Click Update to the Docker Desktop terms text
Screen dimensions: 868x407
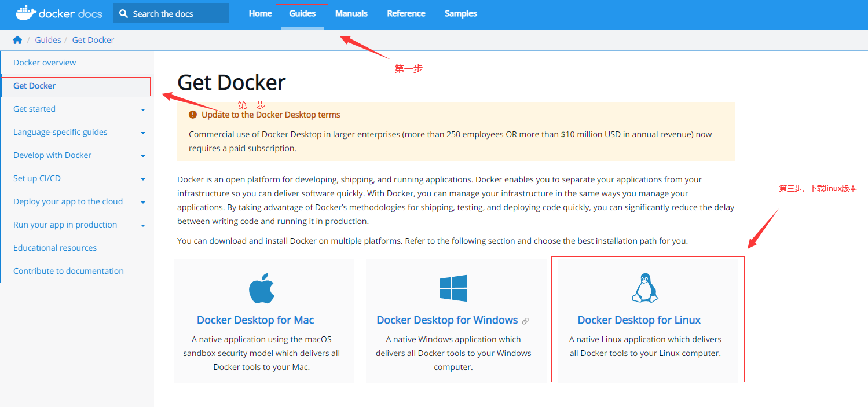click(x=271, y=115)
